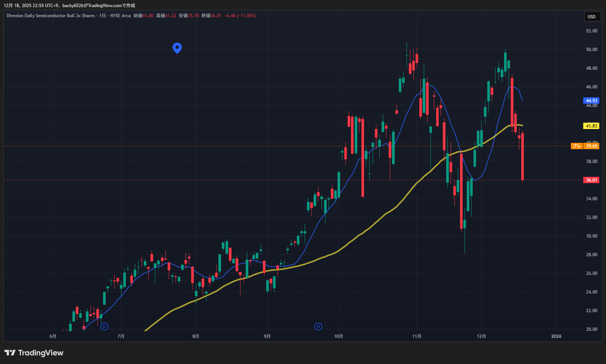Click the 52.00 mark on price scale
The width and height of the screenshot is (606, 364).
click(x=591, y=31)
